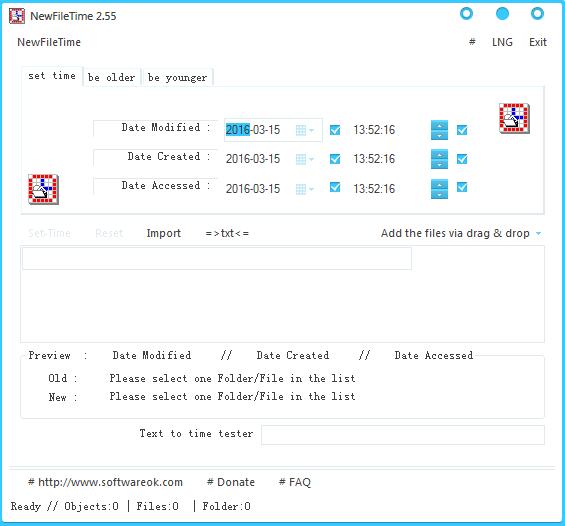Switch to the 'set time' tab
The width and height of the screenshot is (565, 526).
52,76
